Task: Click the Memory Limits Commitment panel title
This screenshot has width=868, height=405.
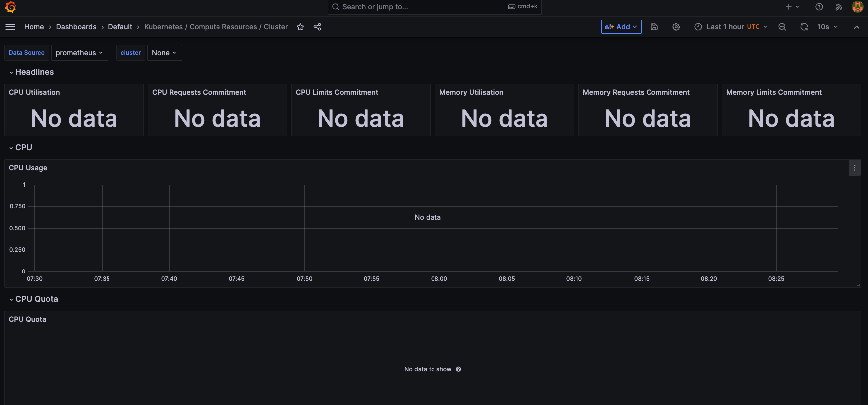Action: [774, 92]
